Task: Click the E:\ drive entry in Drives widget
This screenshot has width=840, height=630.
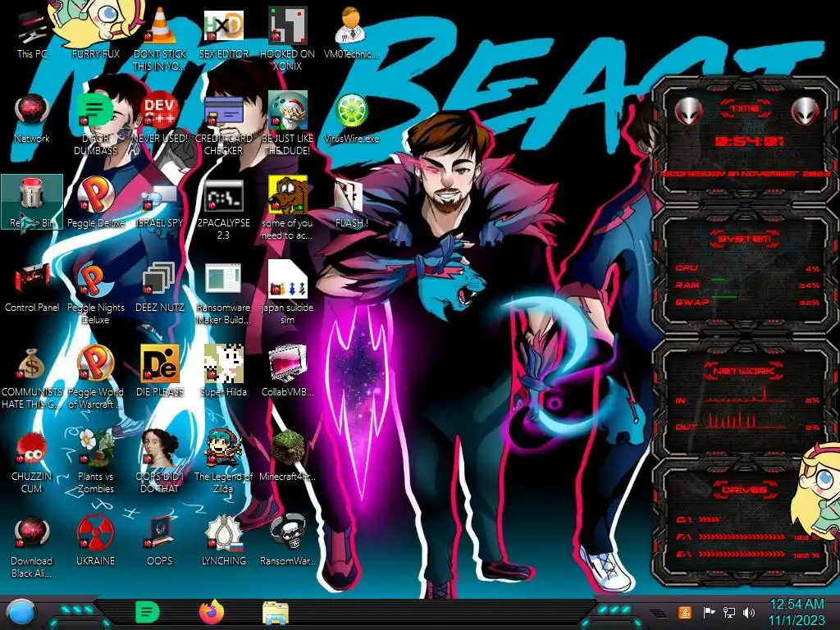Action: click(x=747, y=554)
